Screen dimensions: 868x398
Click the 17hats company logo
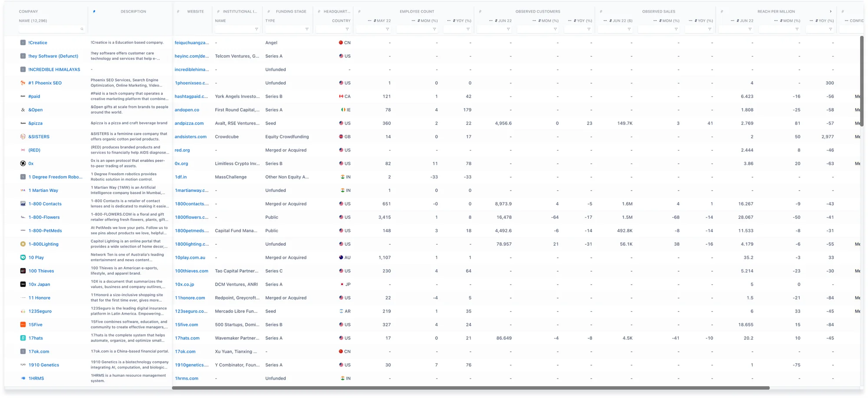pyautogui.click(x=23, y=338)
